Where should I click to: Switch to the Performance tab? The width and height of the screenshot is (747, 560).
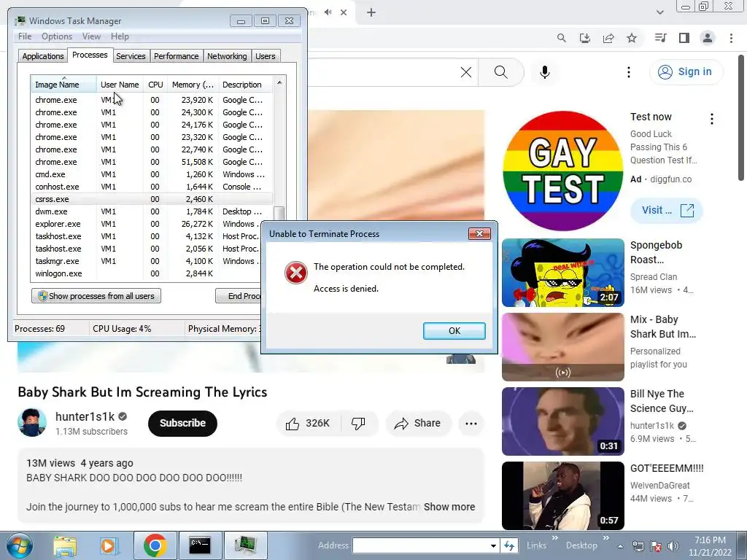(x=177, y=56)
